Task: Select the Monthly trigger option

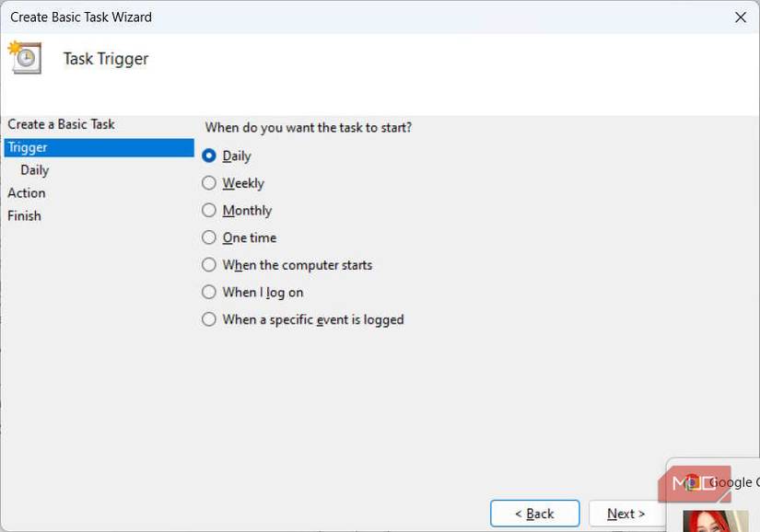Action: click(x=209, y=210)
